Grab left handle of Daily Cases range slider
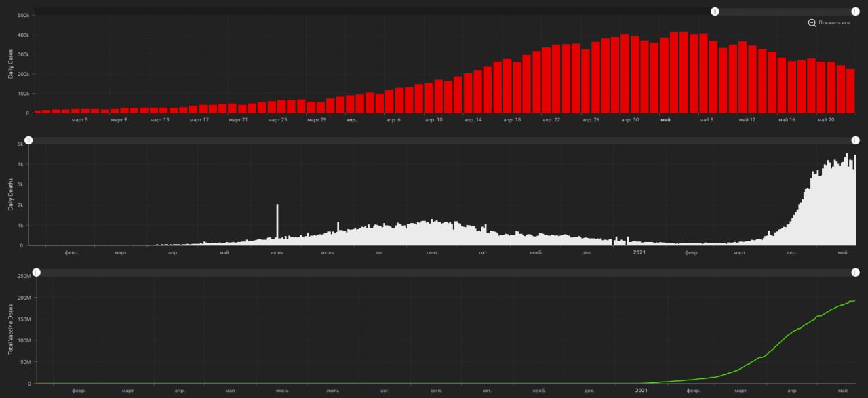Screen dimensions: 868x398 (x=715, y=12)
